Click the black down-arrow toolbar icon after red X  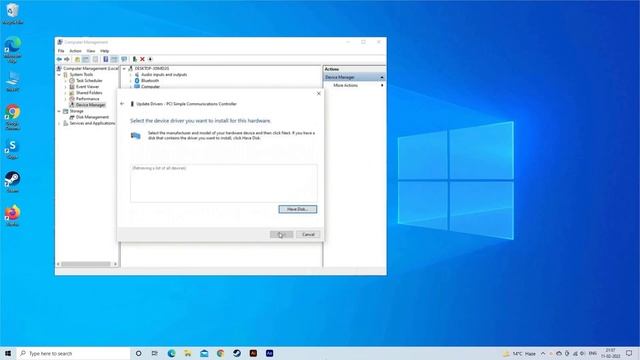coord(150,59)
